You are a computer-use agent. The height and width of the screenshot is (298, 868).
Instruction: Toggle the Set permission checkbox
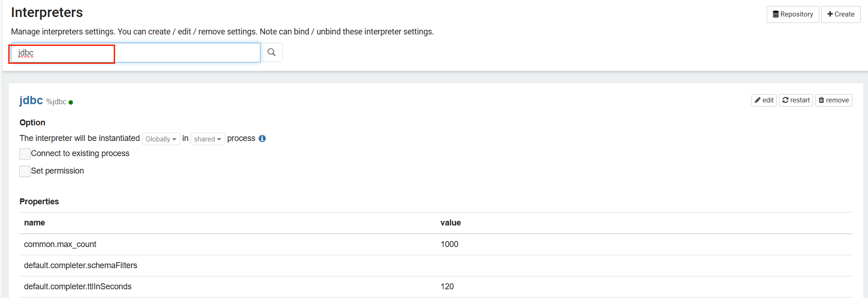[x=25, y=171]
